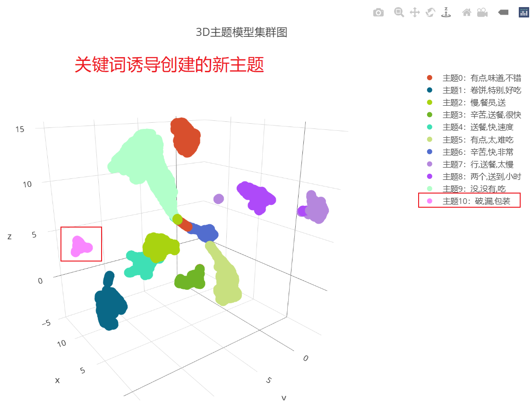The image size is (532, 414).
Task: Click the pink legend marker for 主题10
Action: [429, 201]
